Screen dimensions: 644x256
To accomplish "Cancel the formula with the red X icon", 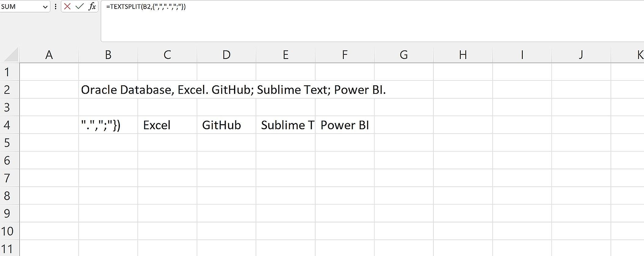I will (x=68, y=6).
